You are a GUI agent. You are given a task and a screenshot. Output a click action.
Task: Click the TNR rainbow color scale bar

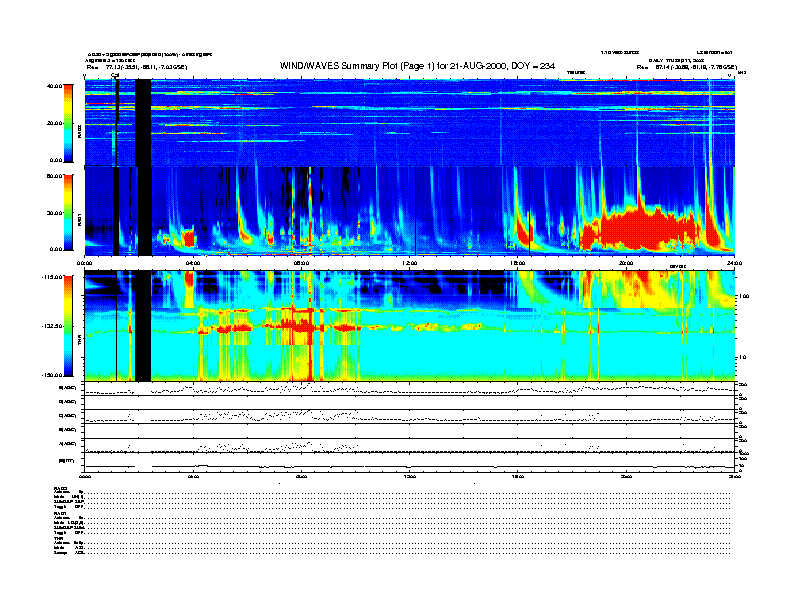pyautogui.click(x=68, y=326)
